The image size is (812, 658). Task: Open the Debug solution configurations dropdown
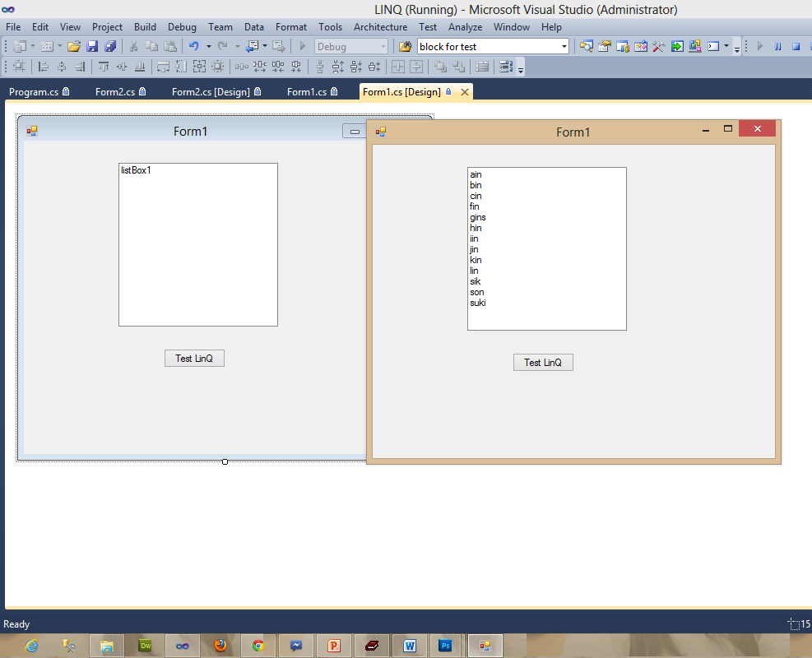[383, 46]
